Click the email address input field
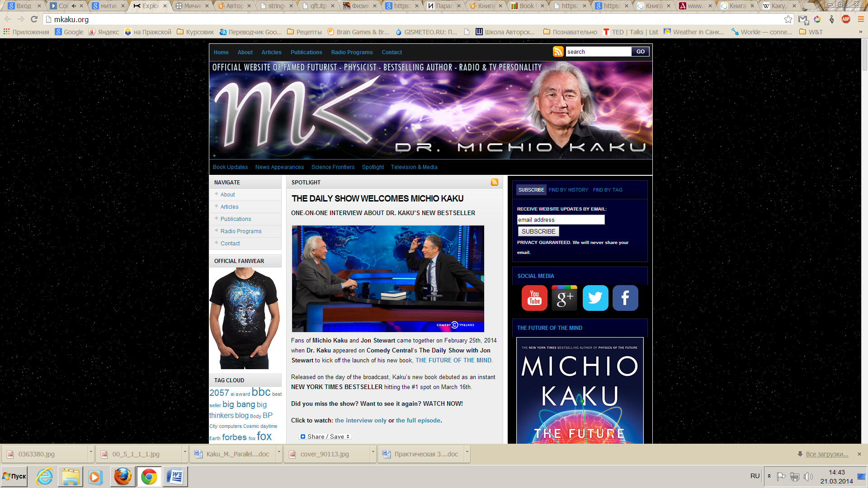 point(561,220)
